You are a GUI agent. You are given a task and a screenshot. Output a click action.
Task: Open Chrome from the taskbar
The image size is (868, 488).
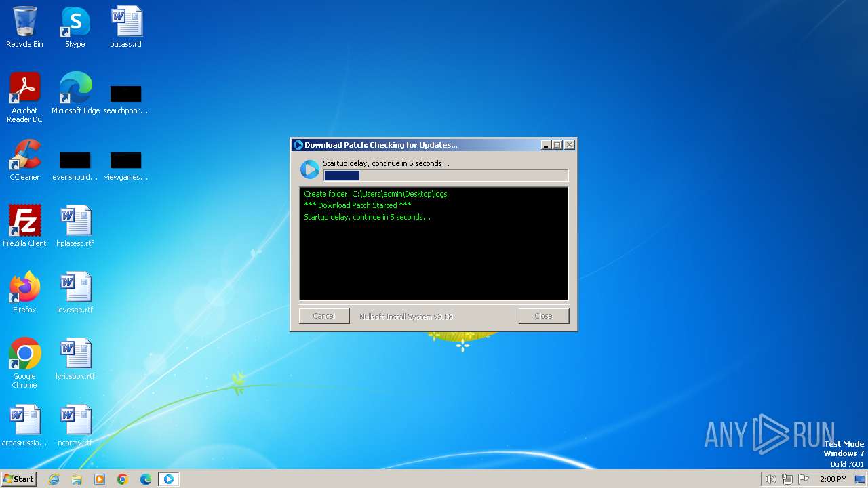coord(123,479)
